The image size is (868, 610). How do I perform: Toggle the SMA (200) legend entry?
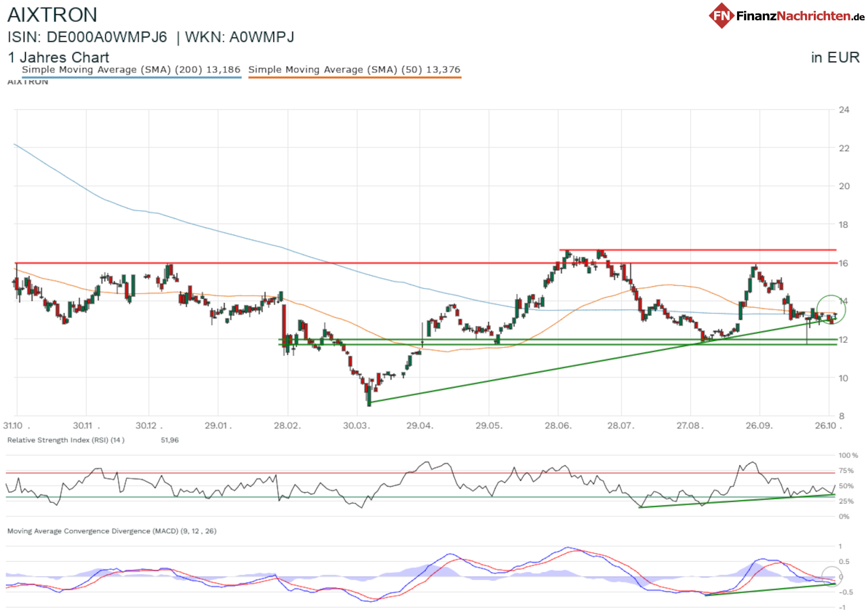(132, 69)
